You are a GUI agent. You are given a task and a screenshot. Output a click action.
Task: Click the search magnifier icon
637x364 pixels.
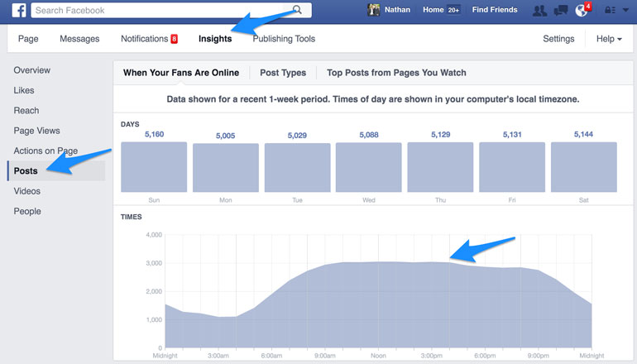[x=297, y=10]
